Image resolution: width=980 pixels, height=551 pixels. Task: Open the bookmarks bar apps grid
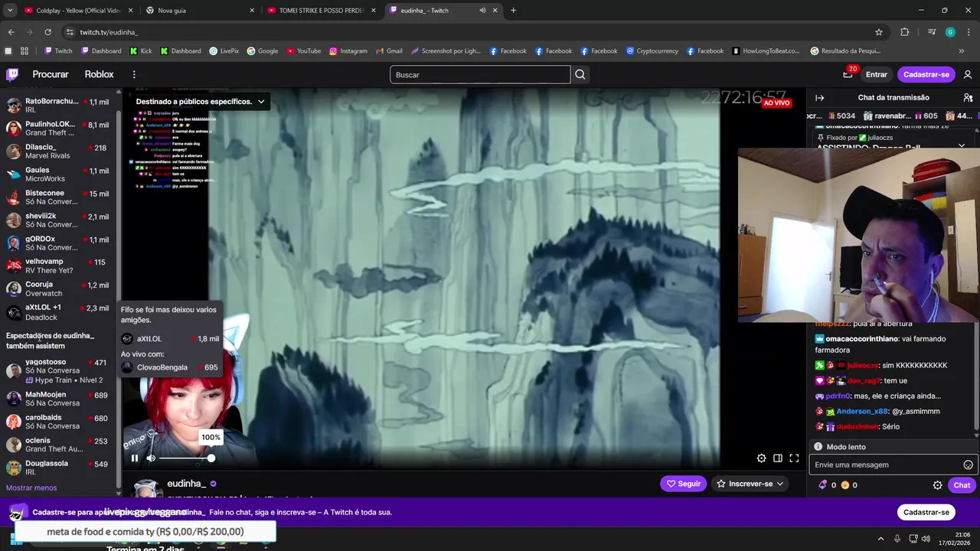(x=24, y=51)
